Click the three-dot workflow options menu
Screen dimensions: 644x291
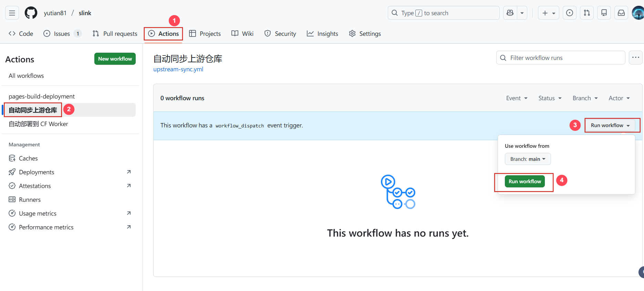coord(635,58)
